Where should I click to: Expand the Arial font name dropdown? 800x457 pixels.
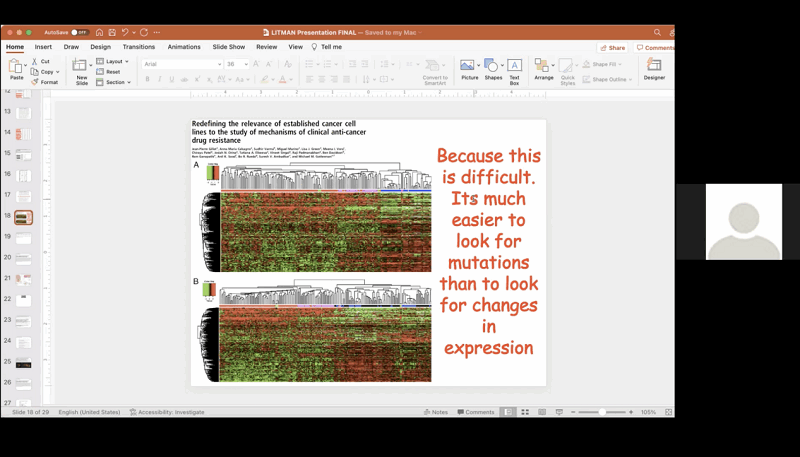tap(219, 64)
